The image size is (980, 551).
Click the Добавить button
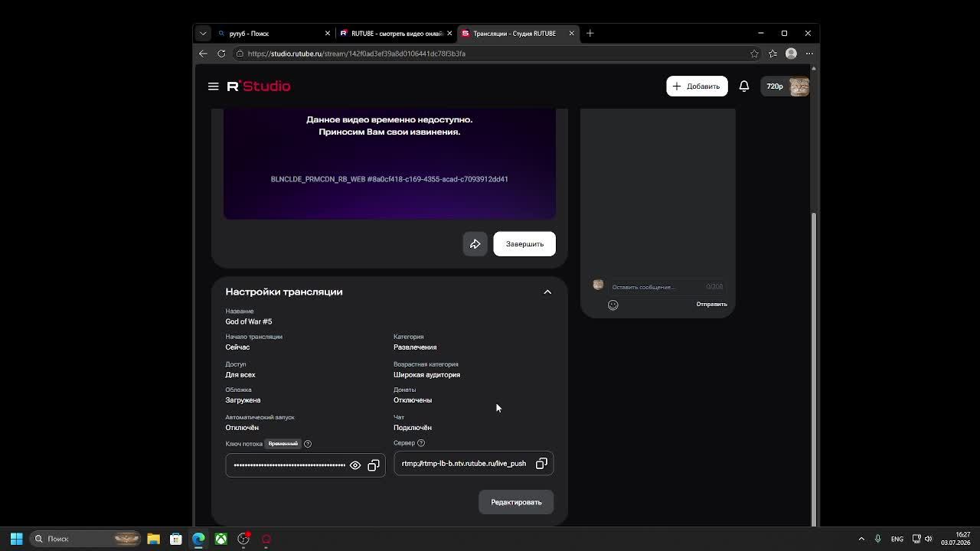tap(697, 86)
